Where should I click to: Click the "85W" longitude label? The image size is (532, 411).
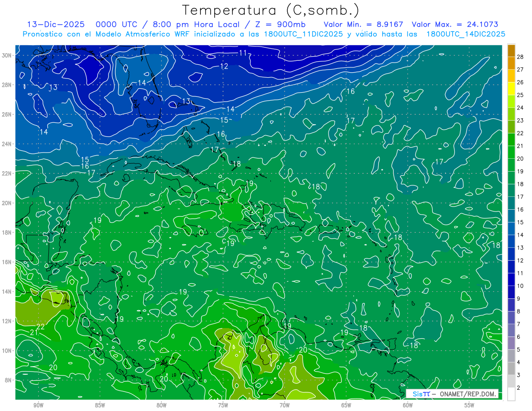click(x=100, y=405)
